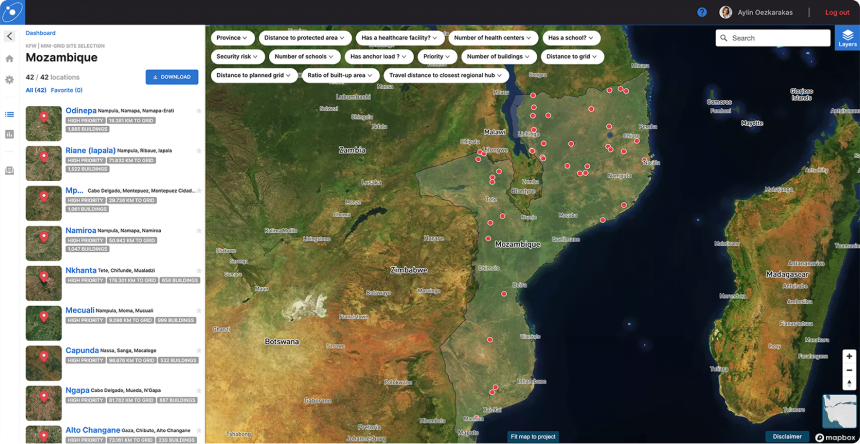This screenshot has height=444, width=860.
Task: Open the map Layers panel
Action: pos(846,38)
